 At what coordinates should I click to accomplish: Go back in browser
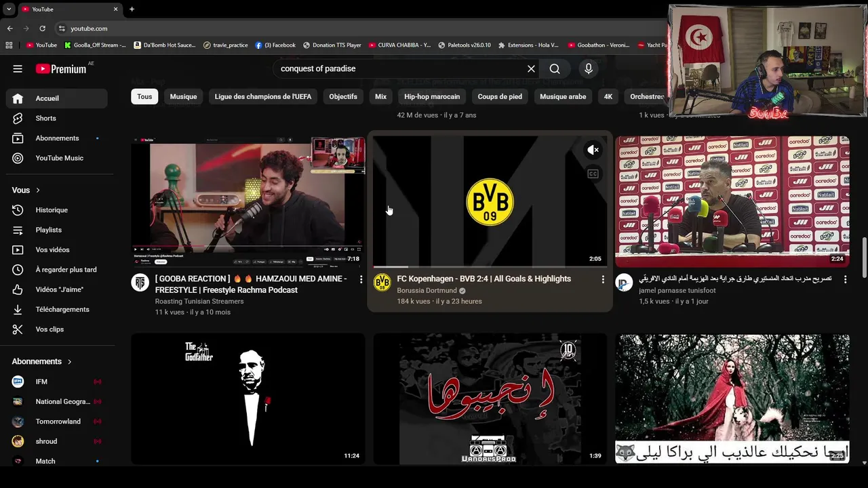(9, 28)
